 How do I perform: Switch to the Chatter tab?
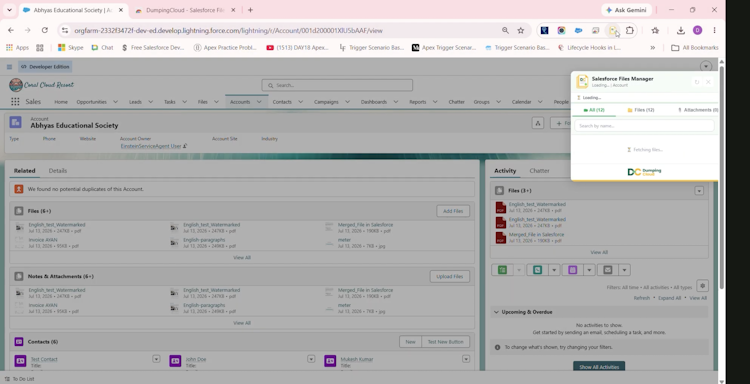pyautogui.click(x=539, y=171)
